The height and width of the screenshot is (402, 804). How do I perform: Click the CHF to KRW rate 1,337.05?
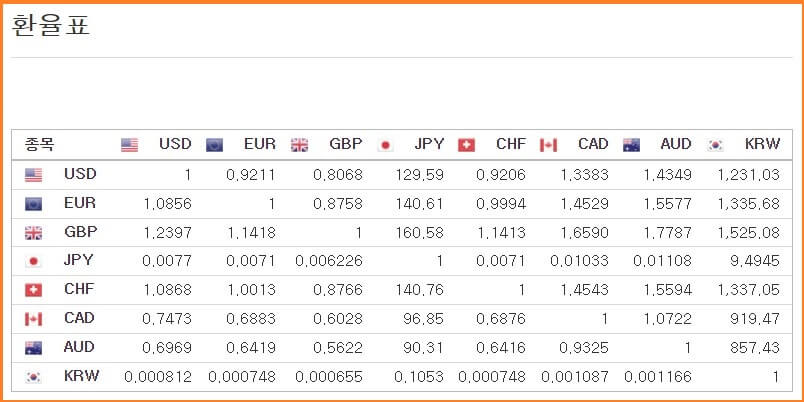(749, 290)
